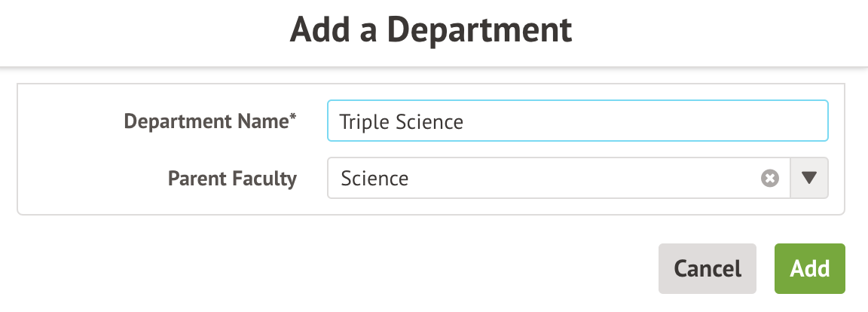Image resolution: width=868 pixels, height=312 pixels.
Task: Open the Parent Faculty dropdown arrow
Action: pyautogui.click(x=809, y=179)
